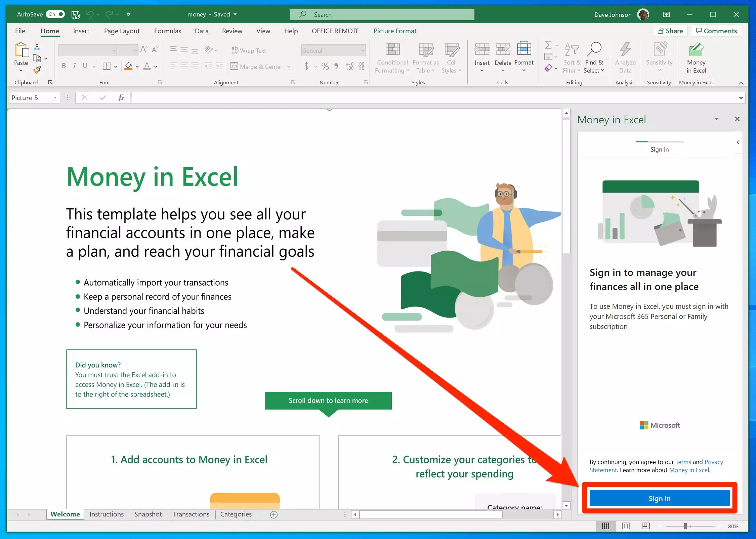This screenshot has height=539, width=756.
Task: Open the File menu
Action: pos(20,31)
